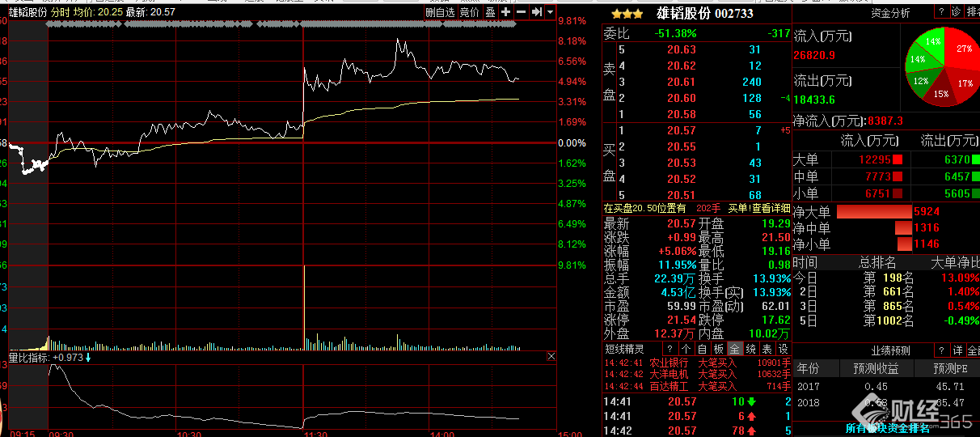This screenshot has width=980, height=437.
Task: Click the 中单 inflow value 7773
Action: click(x=878, y=176)
